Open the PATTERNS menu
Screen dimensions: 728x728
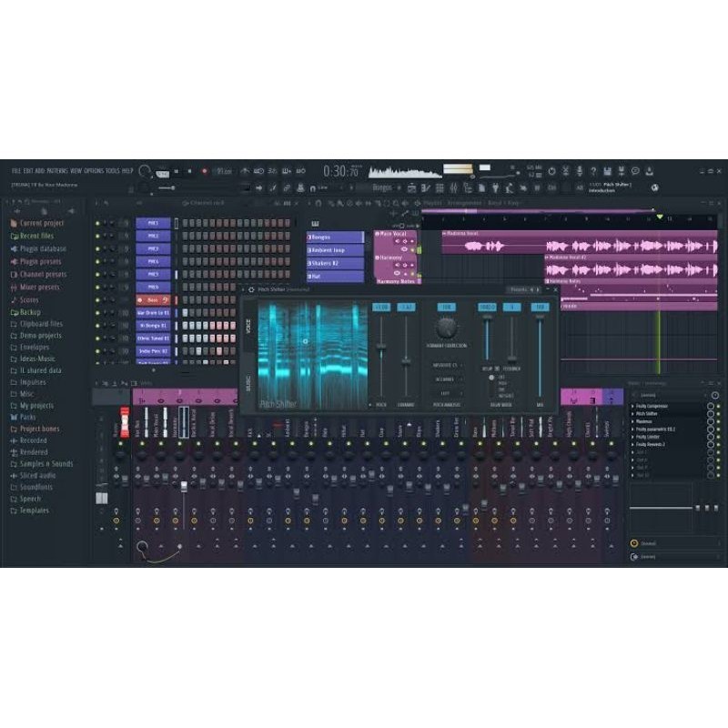click(x=57, y=171)
